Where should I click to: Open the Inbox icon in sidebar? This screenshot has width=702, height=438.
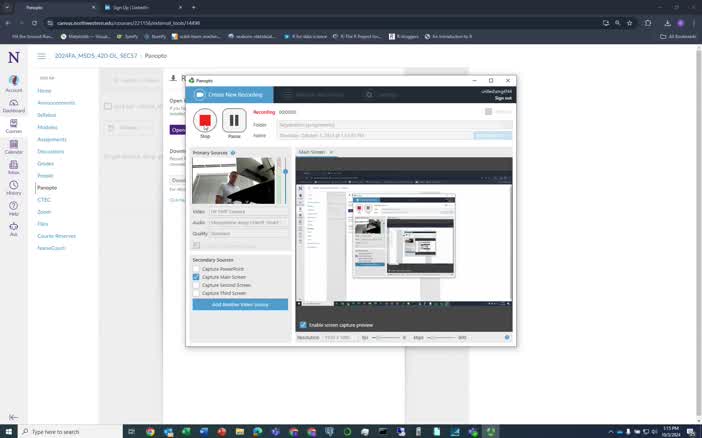click(13, 167)
